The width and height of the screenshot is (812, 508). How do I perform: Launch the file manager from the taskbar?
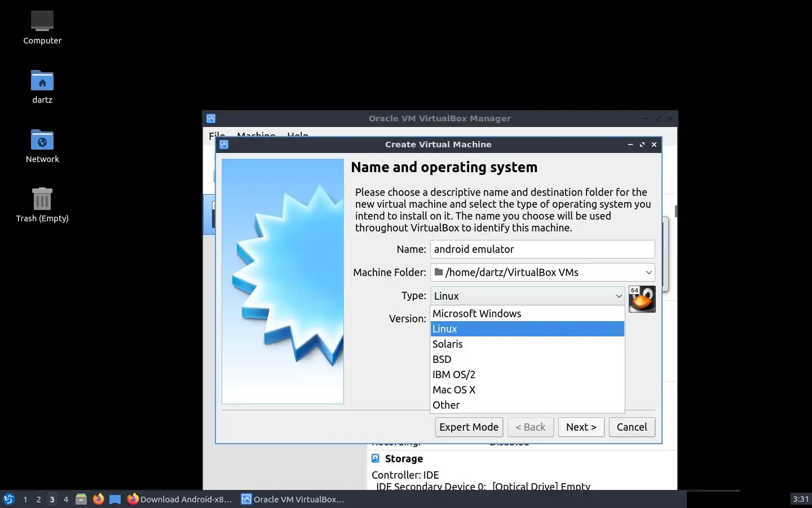[x=81, y=499]
